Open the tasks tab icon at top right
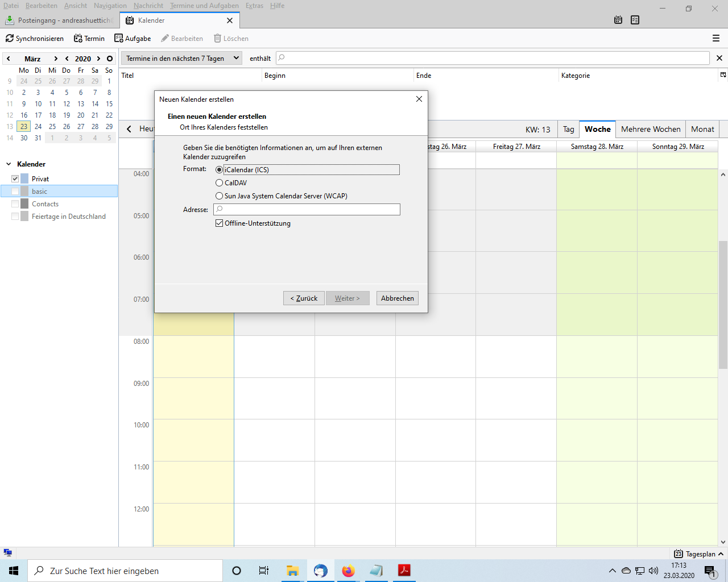 click(x=635, y=20)
